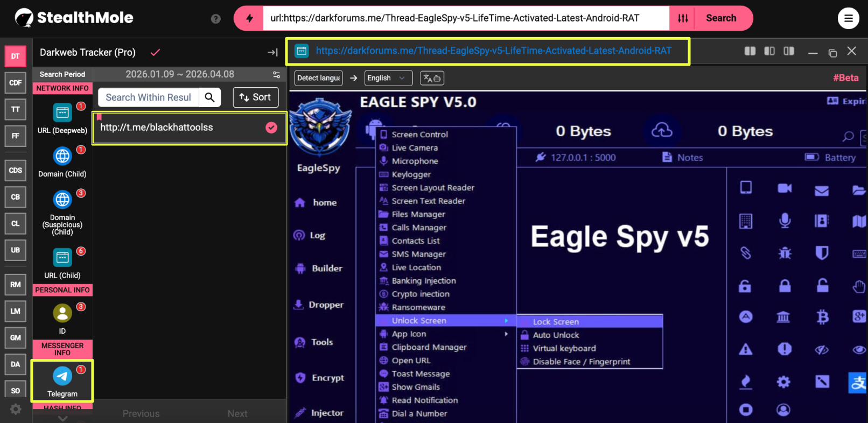Open the URL (Deepweb) network icon
The image size is (868, 423).
[62, 113]
